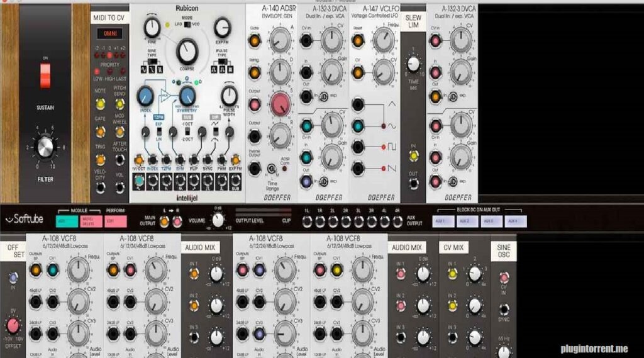Click the Rubicon blue INDEX knob

(145, 96)
